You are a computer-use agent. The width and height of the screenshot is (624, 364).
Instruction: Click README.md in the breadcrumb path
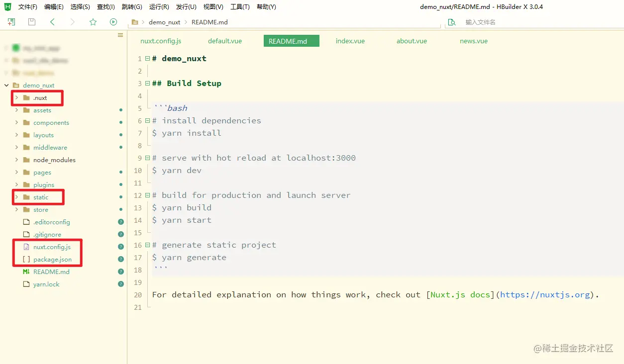click(209, 22)
